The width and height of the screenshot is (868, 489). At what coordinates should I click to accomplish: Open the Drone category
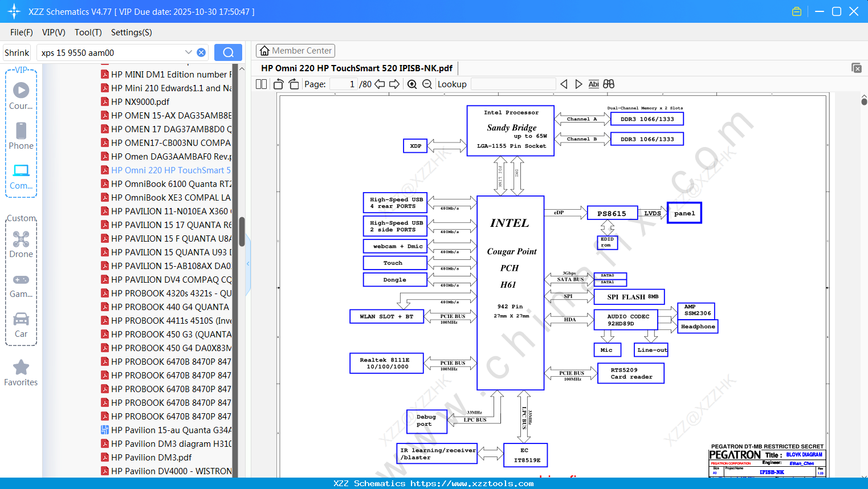pos(21,244)
